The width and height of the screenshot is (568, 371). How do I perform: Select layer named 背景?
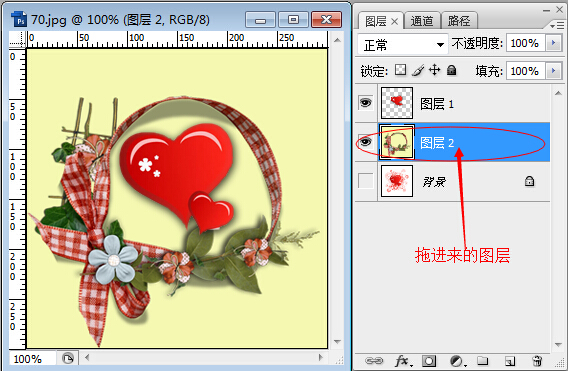[434, 182]
